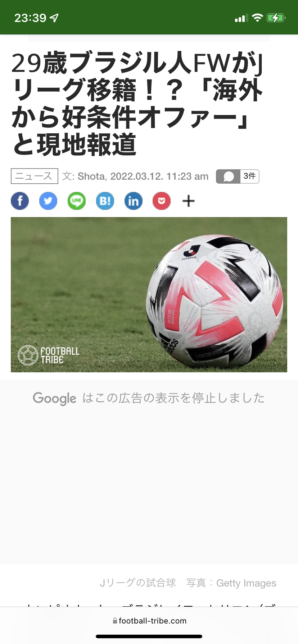Share article on Facebook icon
This screenshot has width=298, height=644.
pyautogui.click(x=20, y=201)
